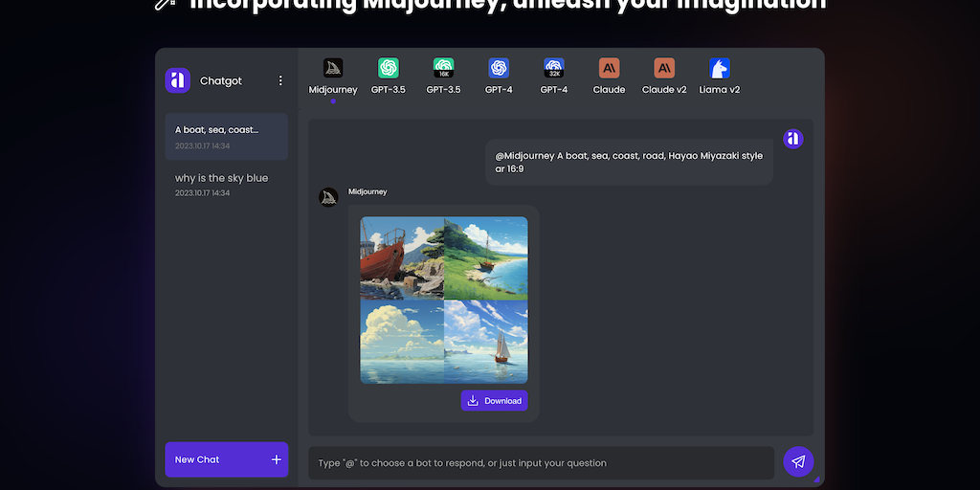Switch to the GPT-4 bot without 32K badge
Screen dimensions: 980x490
pos(499,69)
